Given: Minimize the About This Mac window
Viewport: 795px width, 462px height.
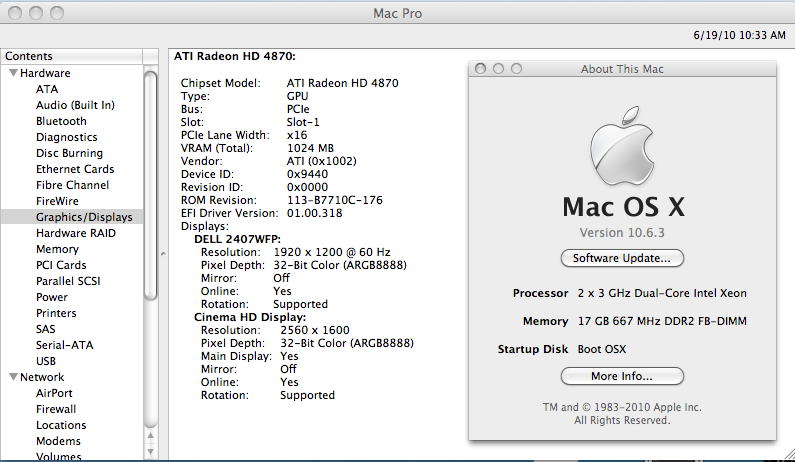Looking at the screenshot, I should [498, 68].
